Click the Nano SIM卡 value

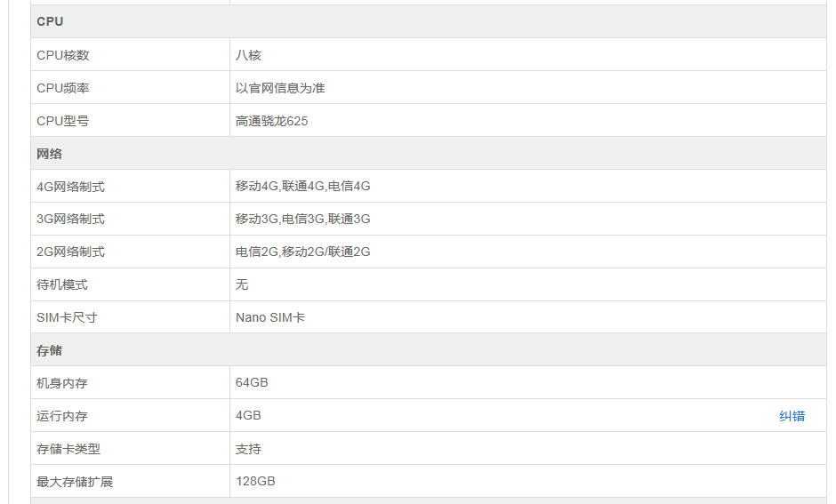(270, 317)
